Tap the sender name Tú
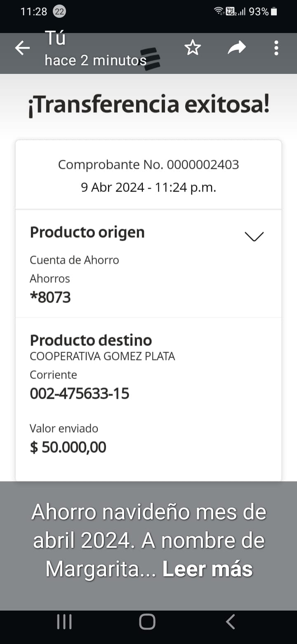 point(55,39)
